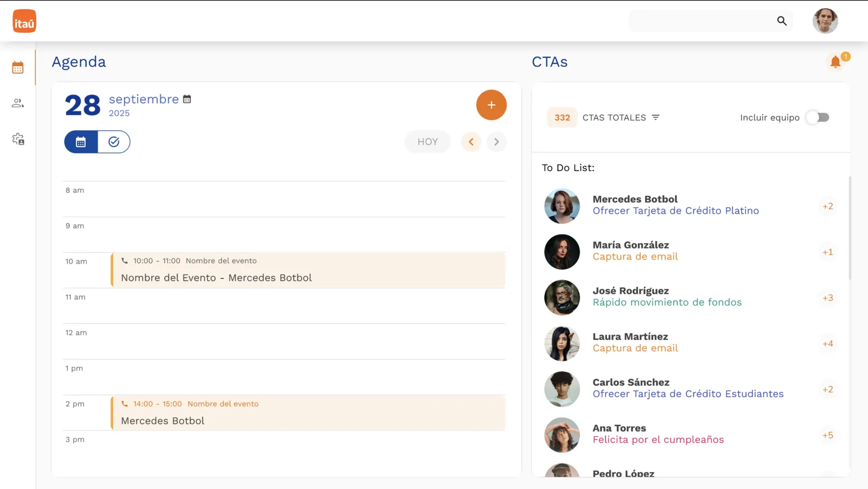The width and height of the screenshot is (868, 489).
Task: Open Carlos Sánchez's avatar
Action: 562,389
